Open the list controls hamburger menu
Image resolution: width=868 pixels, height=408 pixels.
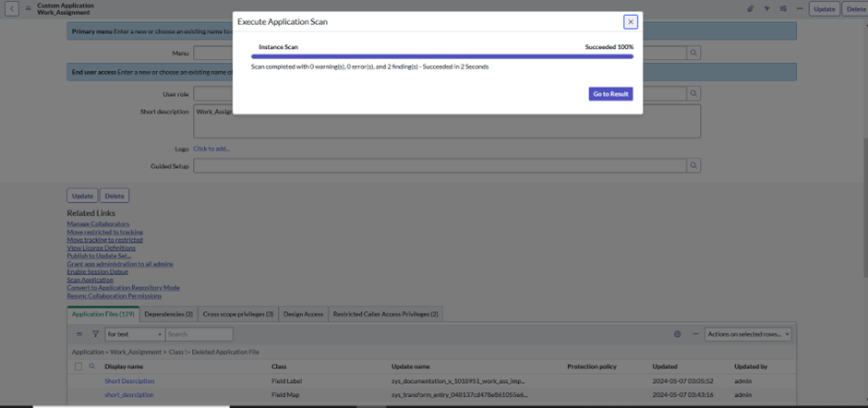point(78,334)
